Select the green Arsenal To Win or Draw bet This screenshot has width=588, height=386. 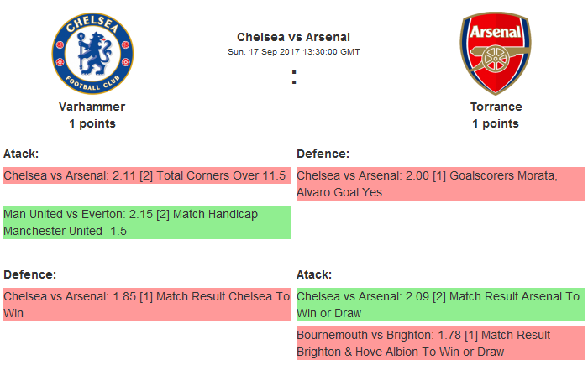point(439,305)
